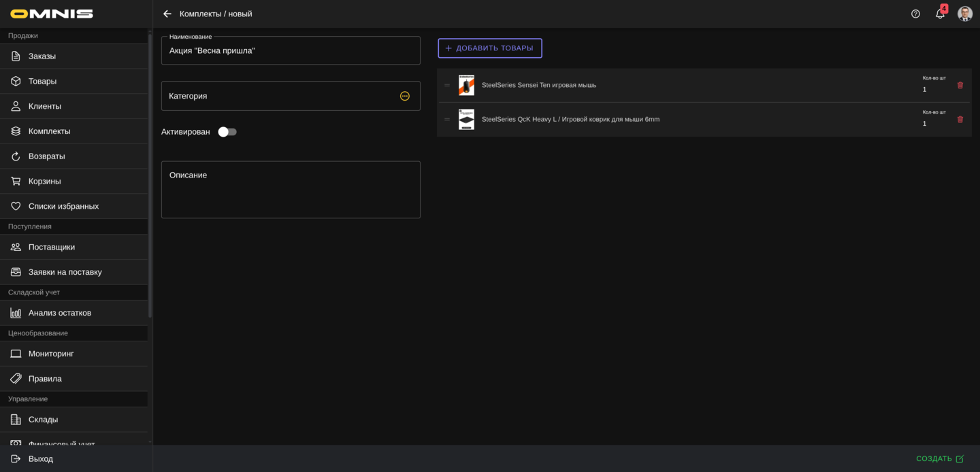Click the Выход logout item
The width and height of the screenshot is (980, 472).
41,459
